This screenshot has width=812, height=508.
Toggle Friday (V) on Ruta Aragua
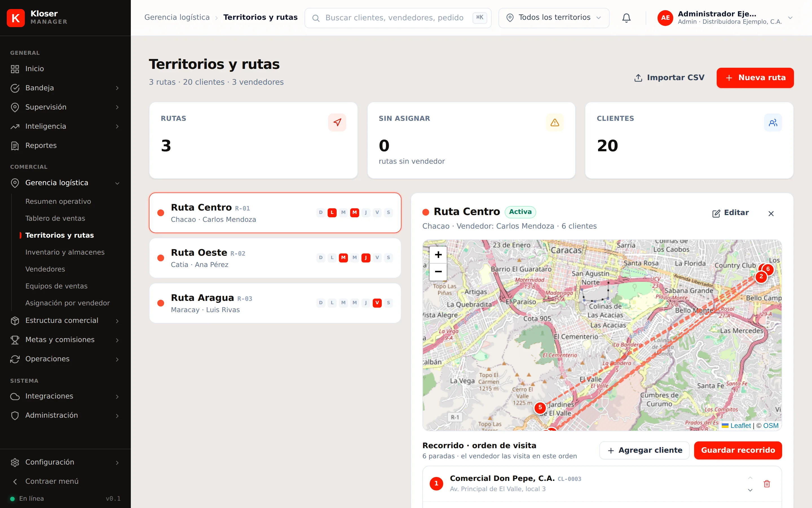(377, 303)
